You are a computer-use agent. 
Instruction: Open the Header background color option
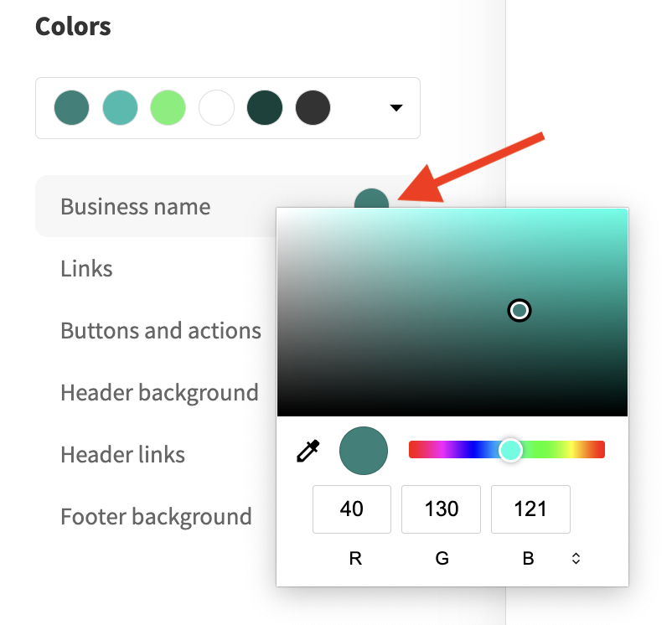tap(159, 392)
